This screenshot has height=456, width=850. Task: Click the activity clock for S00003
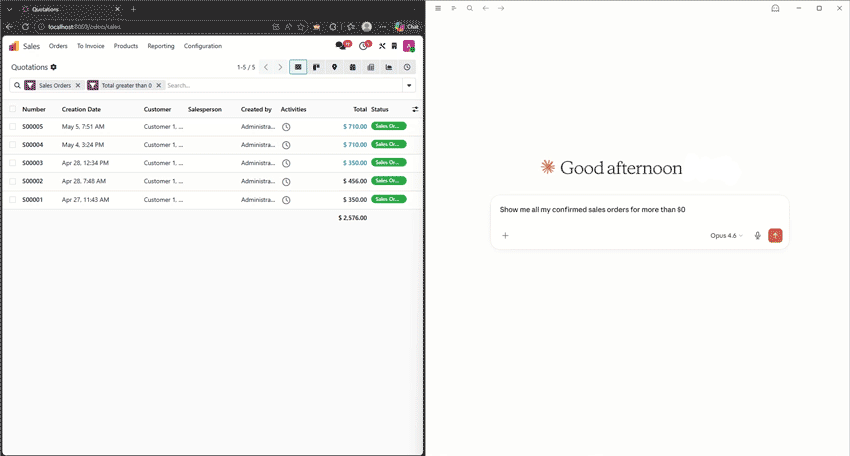(286, 163)
